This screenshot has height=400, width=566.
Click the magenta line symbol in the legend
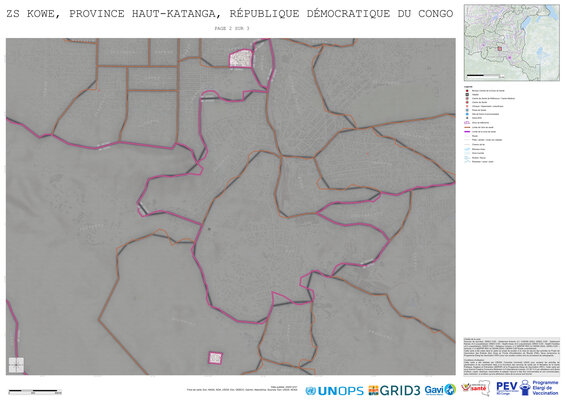[x=467, y=132]
